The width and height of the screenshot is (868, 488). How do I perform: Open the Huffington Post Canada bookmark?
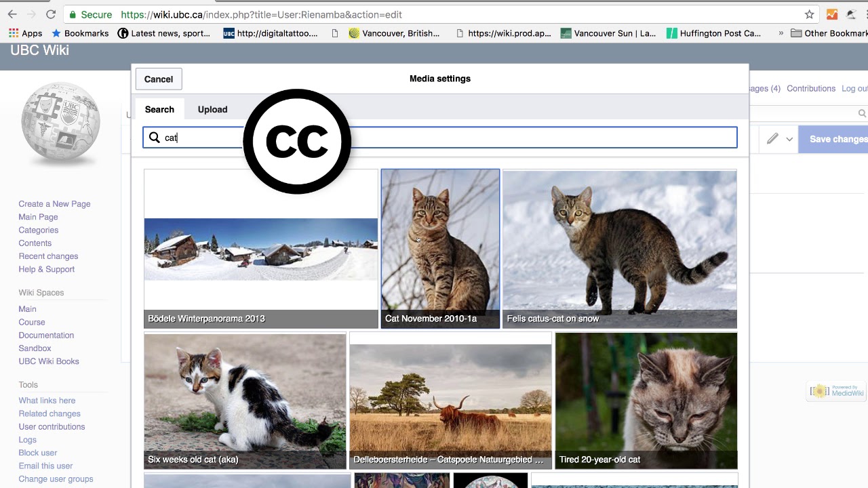coord(714,33)
